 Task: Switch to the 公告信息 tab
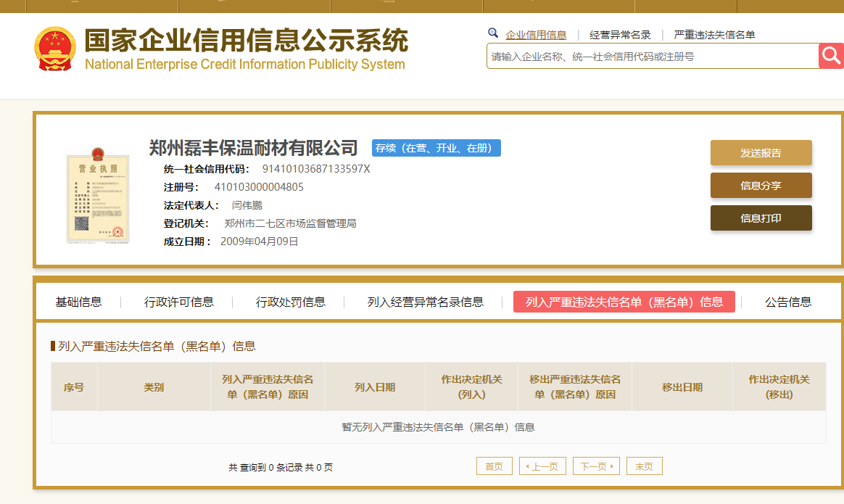789,302
